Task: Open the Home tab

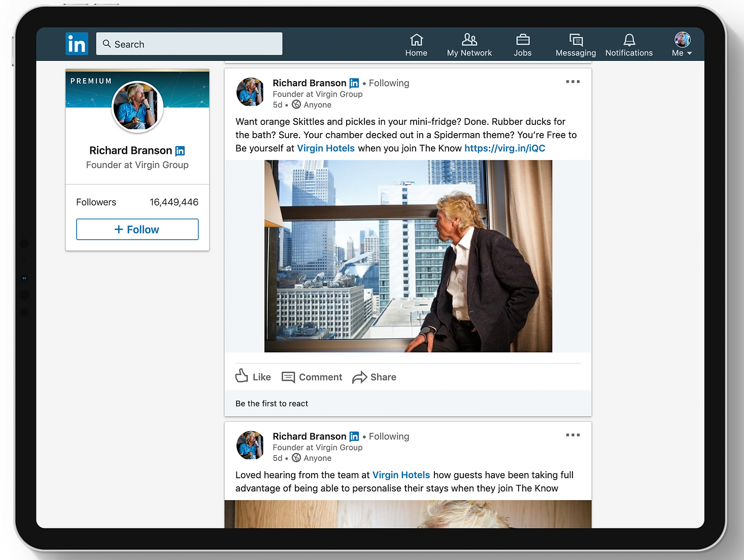Action: tap(416, 45)
